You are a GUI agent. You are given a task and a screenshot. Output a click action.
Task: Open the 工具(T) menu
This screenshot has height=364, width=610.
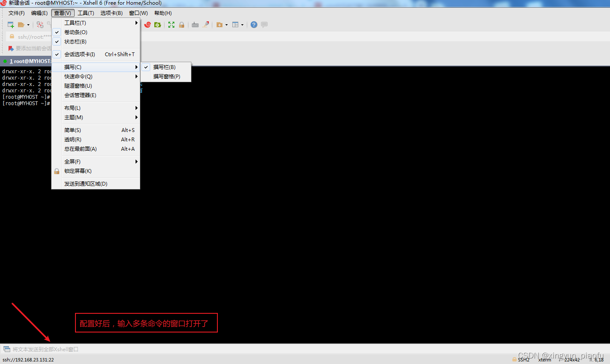click(86, 13)
